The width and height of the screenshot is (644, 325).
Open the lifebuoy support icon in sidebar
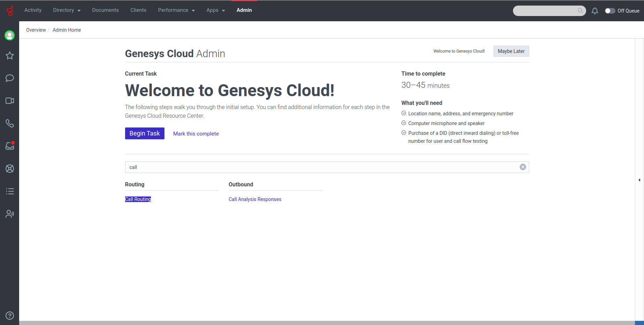(x=10, y=169)
